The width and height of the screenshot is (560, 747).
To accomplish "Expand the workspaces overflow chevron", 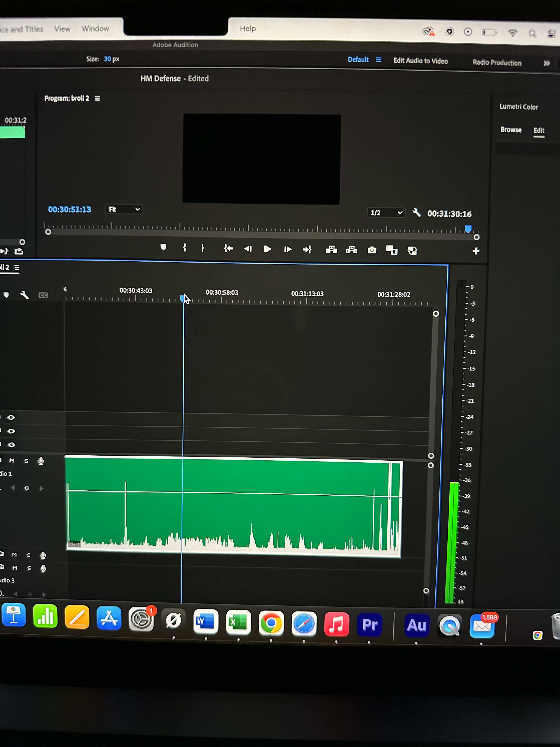I will point(546,63).
